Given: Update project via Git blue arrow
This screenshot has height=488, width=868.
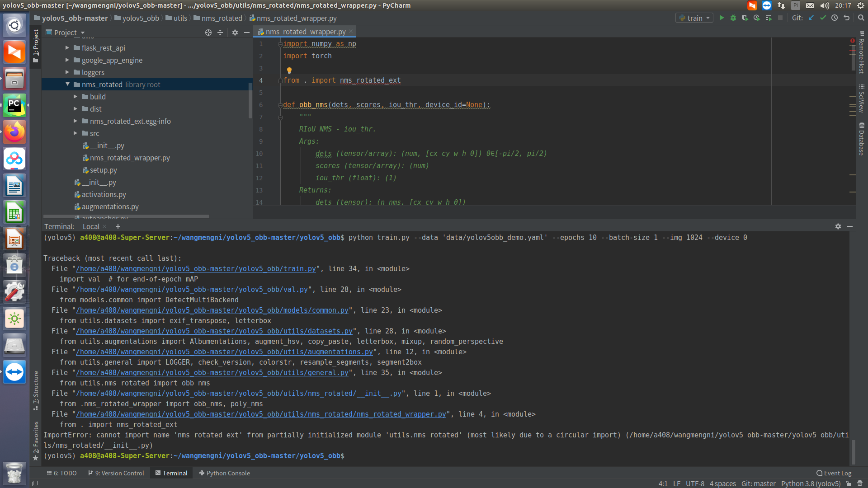Looking at the screenshot, I should pos(811,18).
